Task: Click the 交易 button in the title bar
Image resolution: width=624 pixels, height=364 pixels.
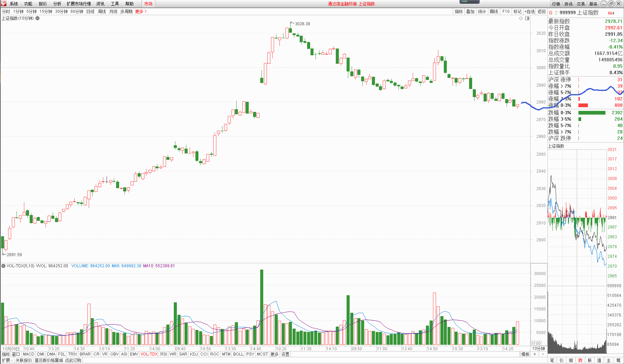Action: coord(580,4)
